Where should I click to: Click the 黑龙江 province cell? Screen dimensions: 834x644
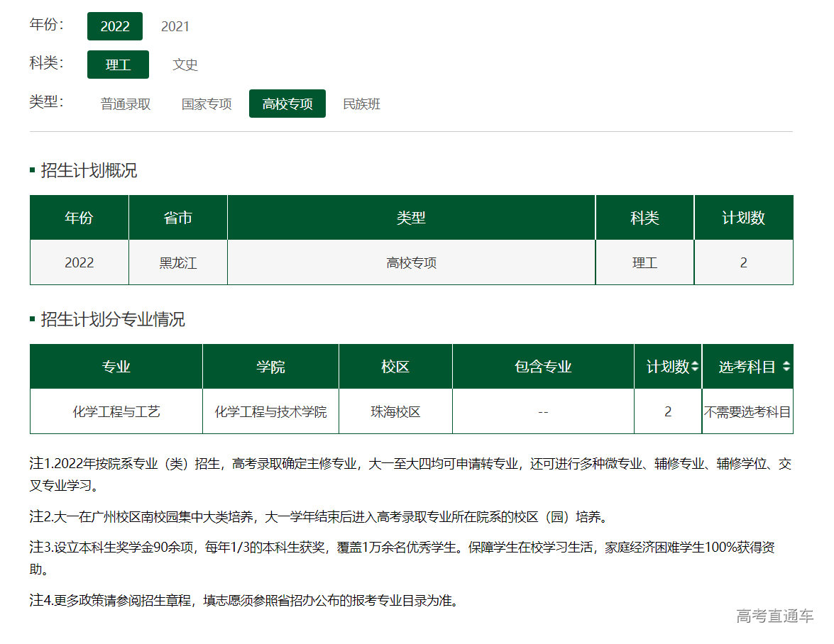(178, 262)
